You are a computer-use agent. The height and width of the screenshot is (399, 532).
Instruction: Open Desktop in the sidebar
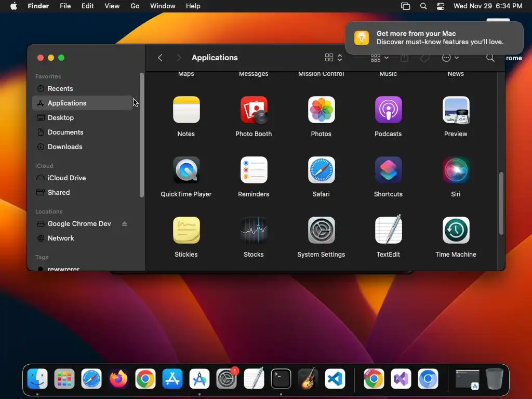click(83, 118)
